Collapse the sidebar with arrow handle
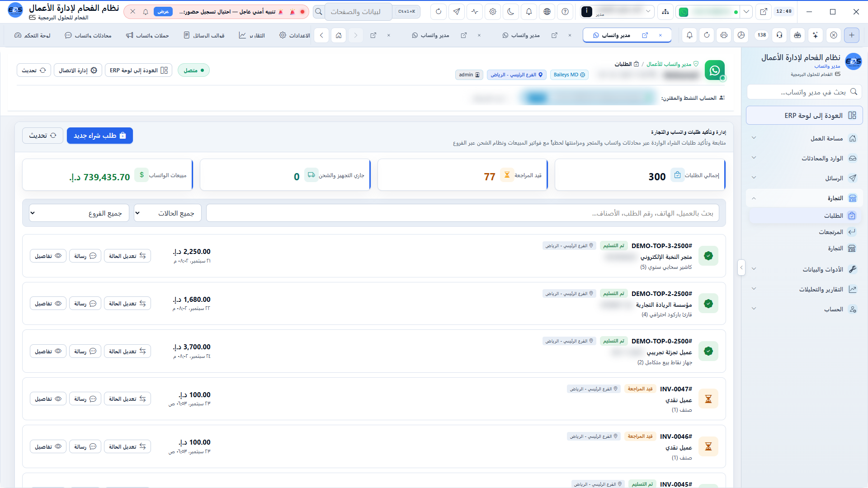Image resolution: width=868 pixels, height=488 pixels. click(x=741, y=268)
